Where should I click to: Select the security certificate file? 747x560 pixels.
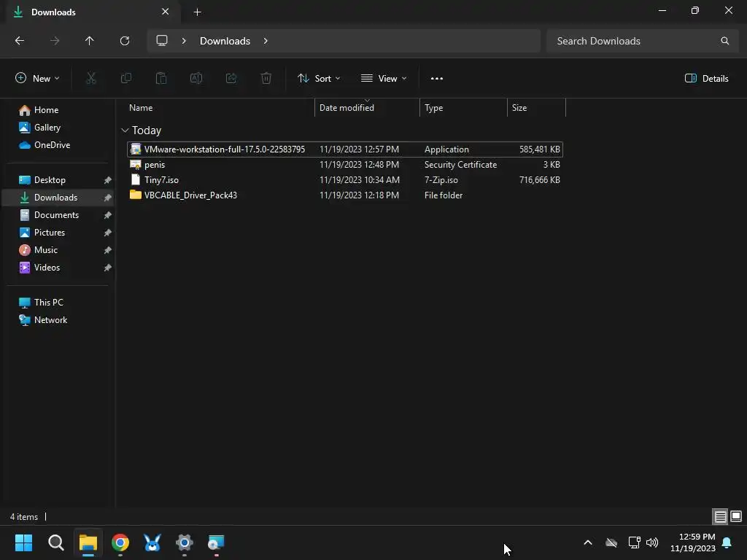[345, 165]
